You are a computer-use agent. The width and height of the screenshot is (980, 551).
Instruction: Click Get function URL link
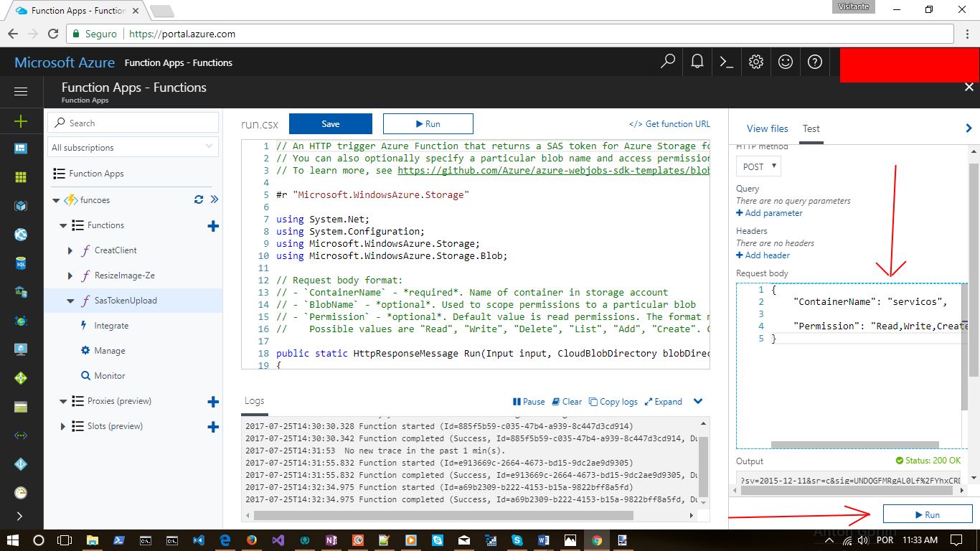click(669, 124)
